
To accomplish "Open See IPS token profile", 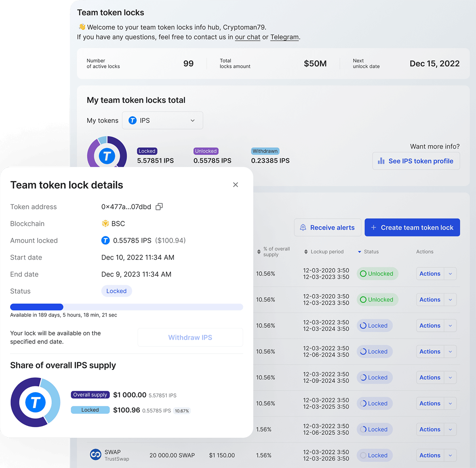I will click(x=416, y=161).
